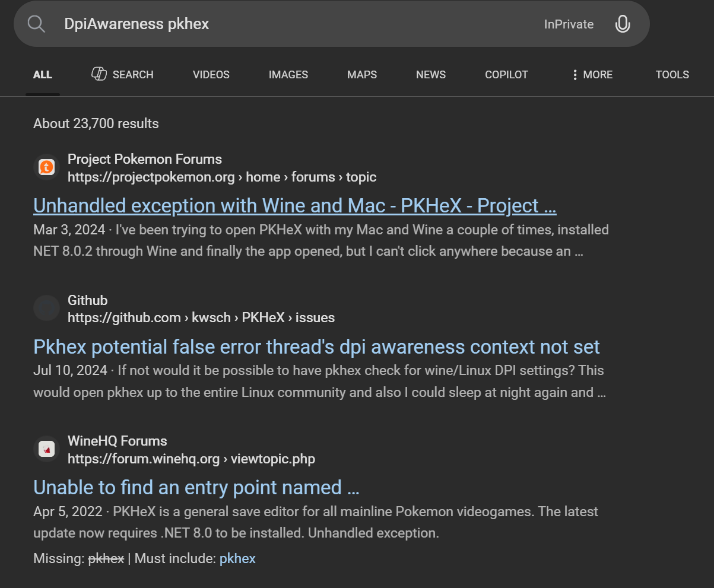Open 'Unable to find an entry point' result
Image resolution: width=714 pixels, height=588 pixels.
click(x=196, y=487)
